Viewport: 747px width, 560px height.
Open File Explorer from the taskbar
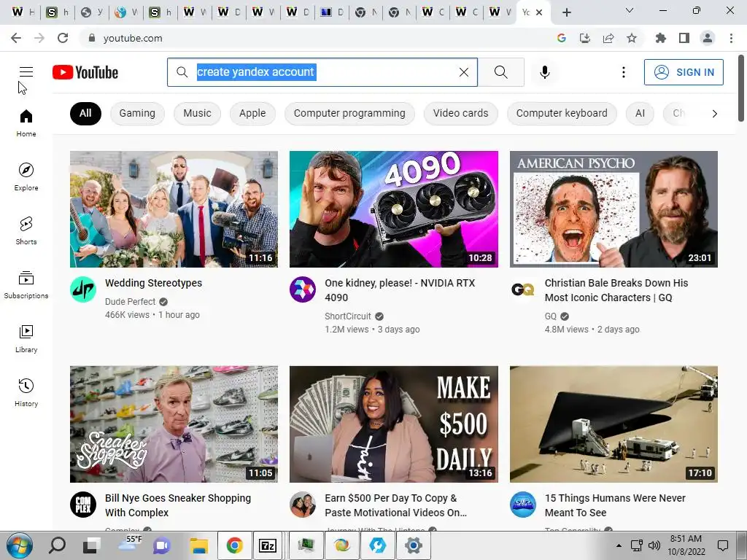coord(198,545)
